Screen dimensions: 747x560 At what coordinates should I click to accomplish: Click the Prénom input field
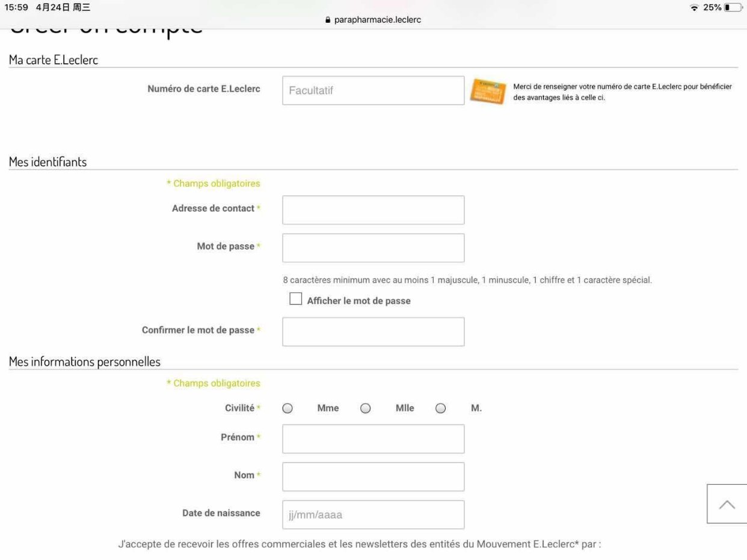373,439
